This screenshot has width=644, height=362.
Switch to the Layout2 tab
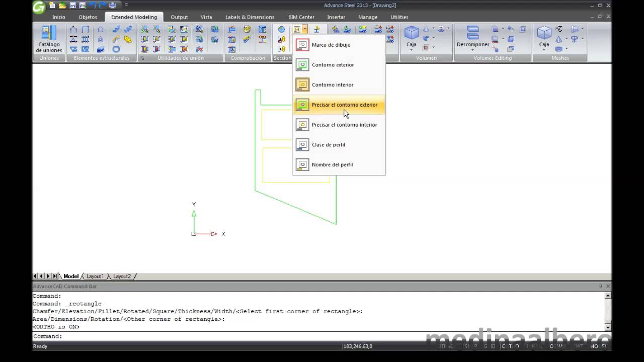click(x=122, y=276)
